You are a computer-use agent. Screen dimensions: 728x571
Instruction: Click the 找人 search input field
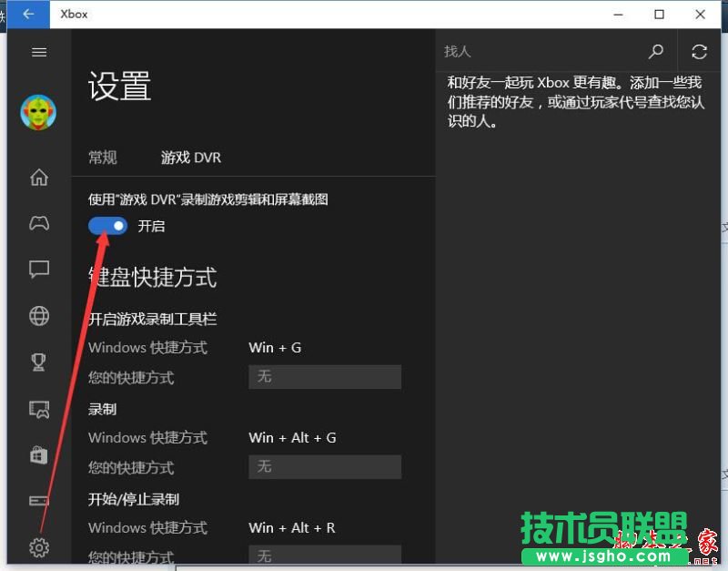pyautogui.click(x=537, y=52)
